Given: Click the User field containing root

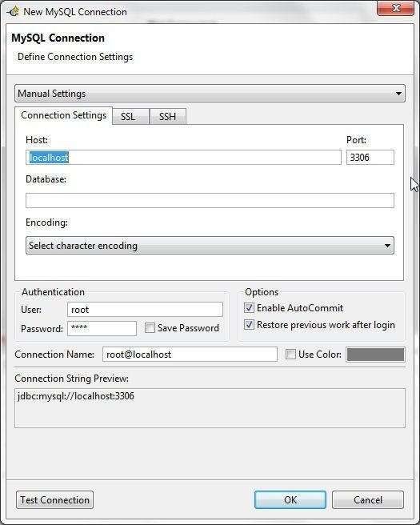Looking at the screenshot, I should [x=145, y=310].
